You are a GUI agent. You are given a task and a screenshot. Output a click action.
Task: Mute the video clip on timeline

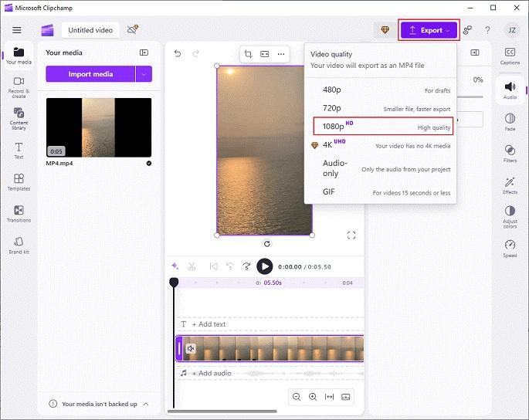click(x=191, y=348)
